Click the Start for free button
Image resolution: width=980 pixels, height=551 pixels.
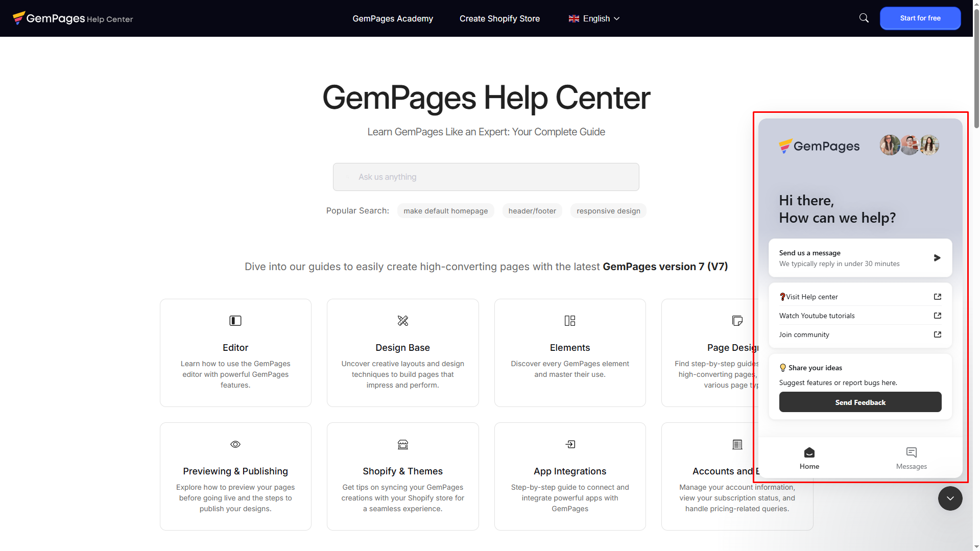920,18
